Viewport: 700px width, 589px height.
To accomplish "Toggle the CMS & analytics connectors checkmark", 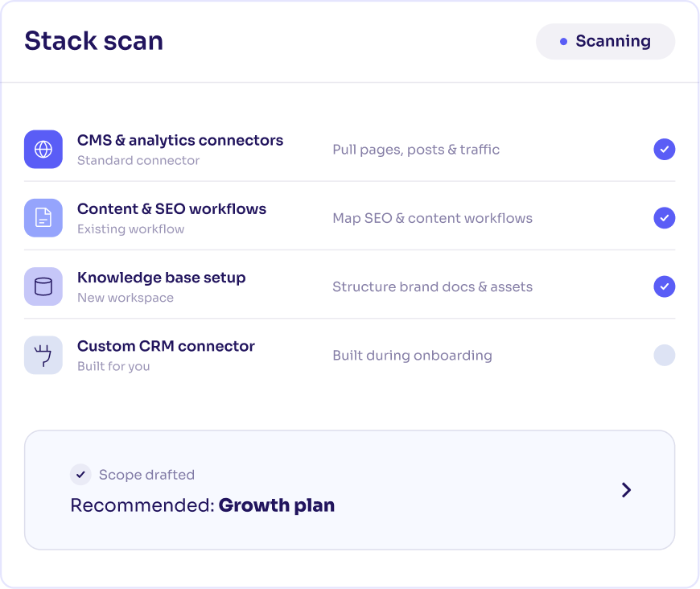I will pos(665,149).
